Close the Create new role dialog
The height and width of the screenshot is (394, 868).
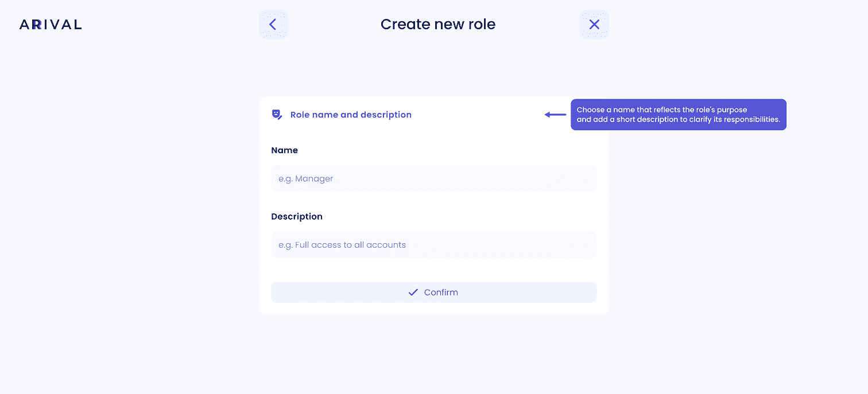click(x=594, y=25)
